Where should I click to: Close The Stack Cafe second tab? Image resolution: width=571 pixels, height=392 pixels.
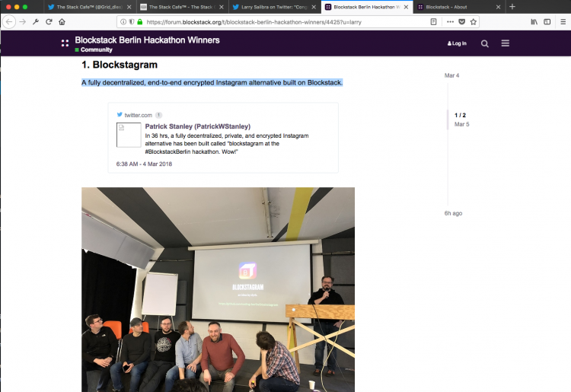(x=221, y=7)
